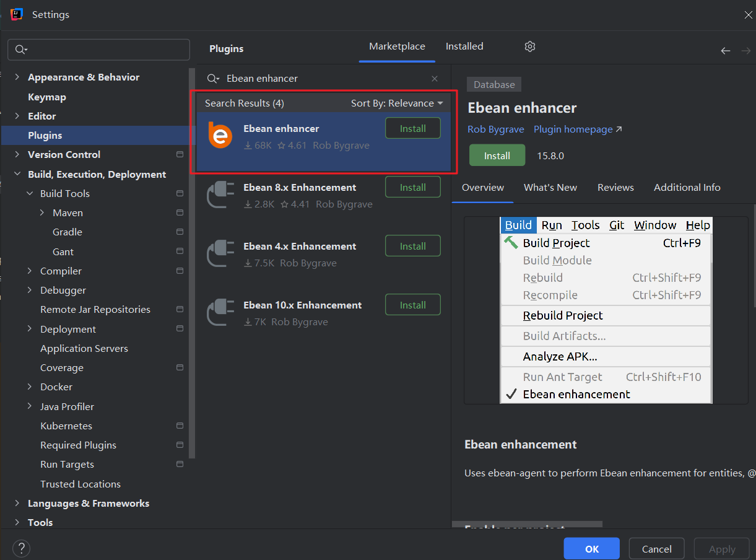Expand the Version Control section
Screen dimensions: 756x560
(17, 154)
